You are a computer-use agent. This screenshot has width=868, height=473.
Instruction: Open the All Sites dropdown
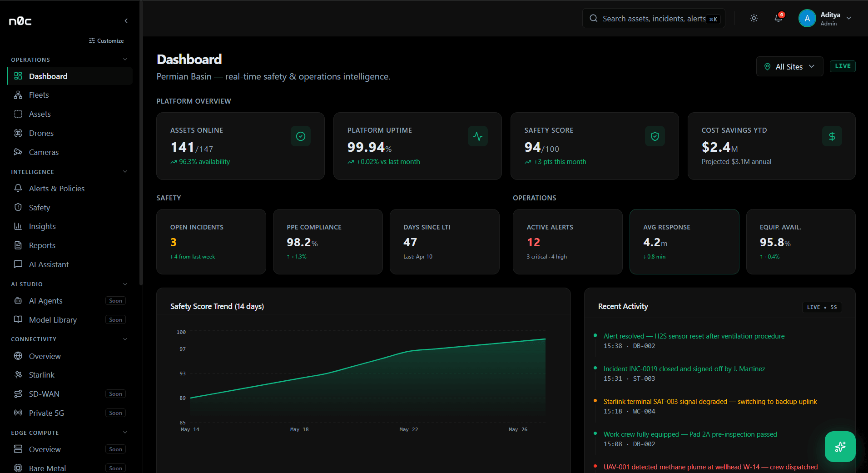pyautogui.click(x=789, y=66)
